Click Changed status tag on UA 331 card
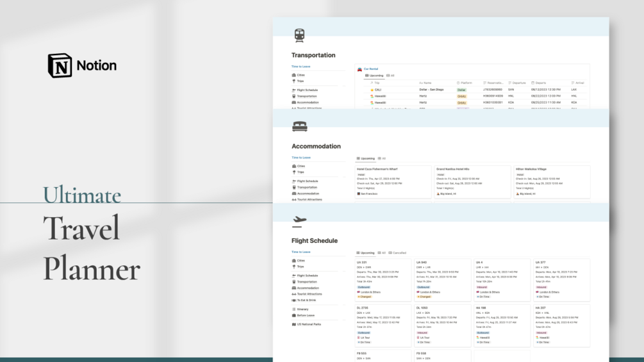 365,297
